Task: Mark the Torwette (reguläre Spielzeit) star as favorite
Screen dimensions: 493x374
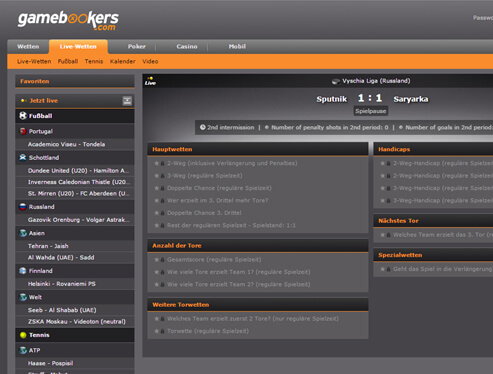Action: click(156, 331)
